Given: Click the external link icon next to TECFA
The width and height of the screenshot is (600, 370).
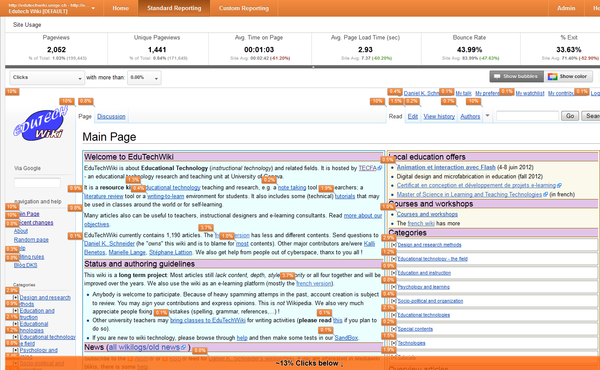Looking at the screenshot, I should (x=380, y=168).
